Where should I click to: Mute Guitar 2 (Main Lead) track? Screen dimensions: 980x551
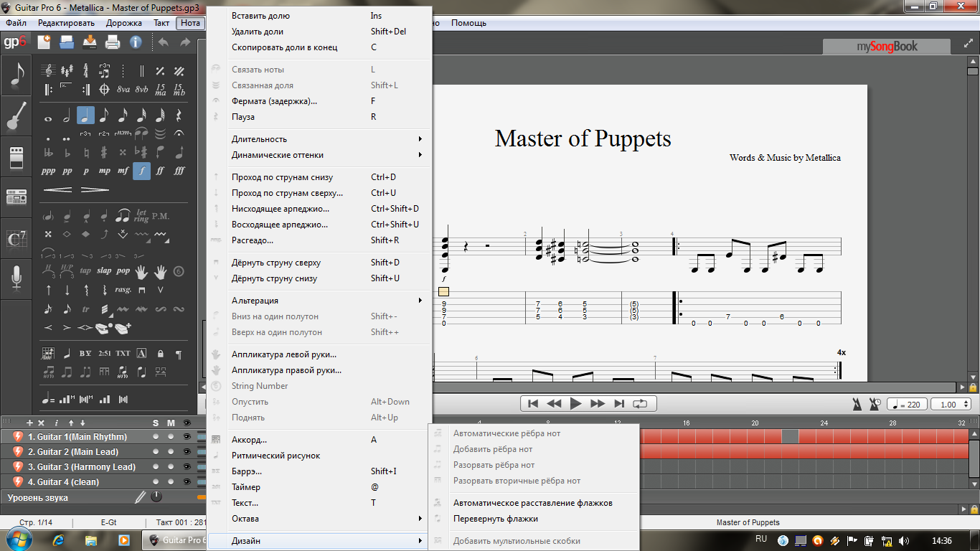pos(171,452)
